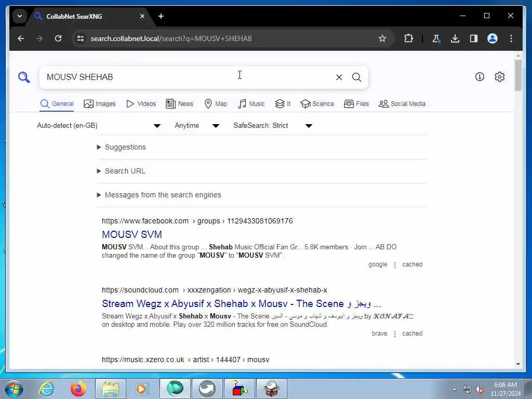Open the SafeSearch: Strict dropdown
The width and height of the screenshot is (532, 399).
click(x=272, y=126)
